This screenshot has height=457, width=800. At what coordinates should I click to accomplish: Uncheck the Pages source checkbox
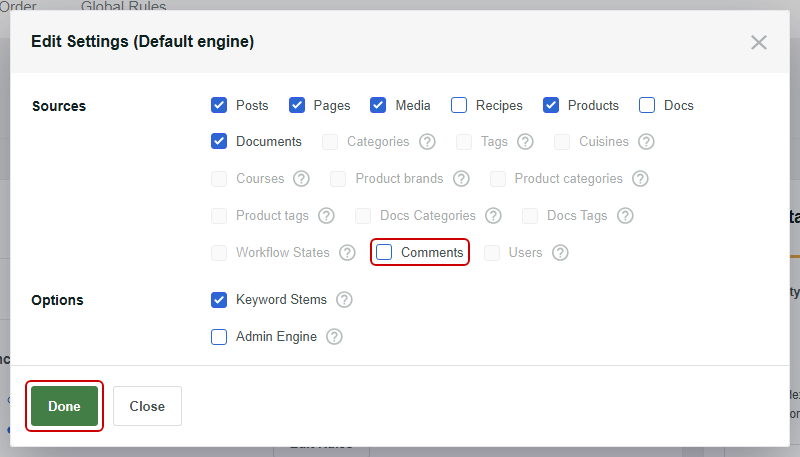point(296,105)
